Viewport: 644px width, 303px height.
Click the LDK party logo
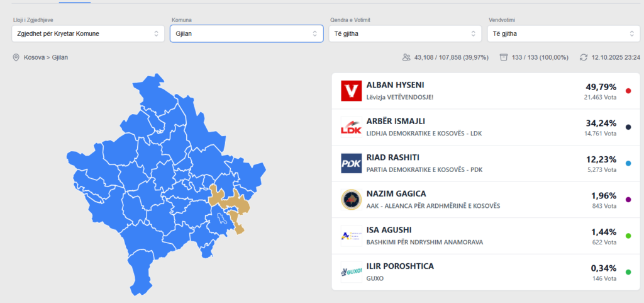point(351,127)
